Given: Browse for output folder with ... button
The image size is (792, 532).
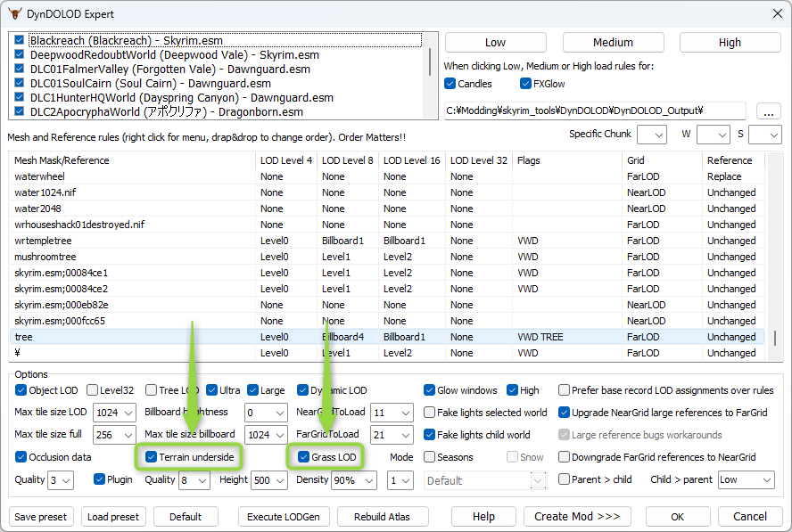Looking at the screenshot, I should click(x=768, y=111).
